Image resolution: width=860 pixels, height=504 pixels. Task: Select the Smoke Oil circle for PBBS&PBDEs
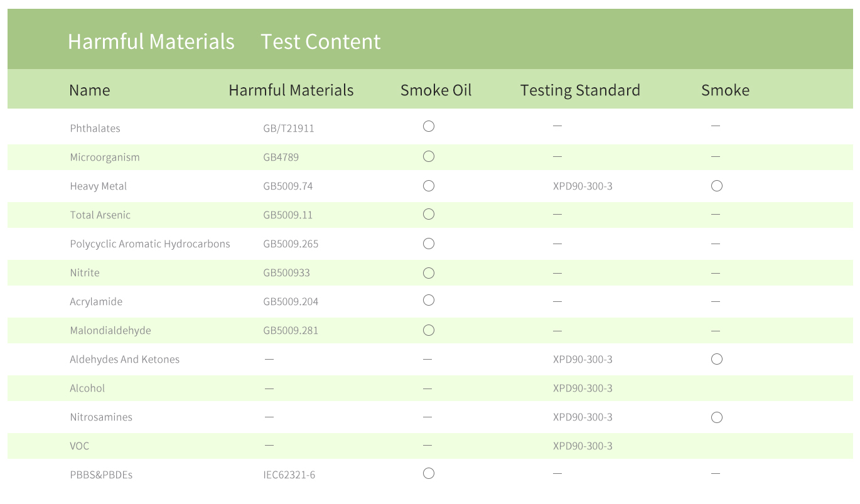(x=429, y=473)
